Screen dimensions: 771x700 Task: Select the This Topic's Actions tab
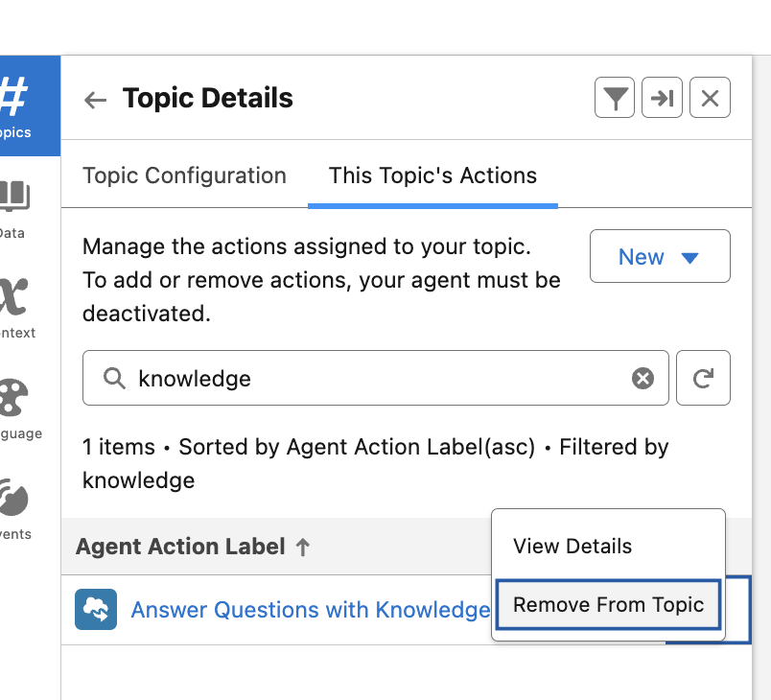pyautogui.click(x=432, y=176)
